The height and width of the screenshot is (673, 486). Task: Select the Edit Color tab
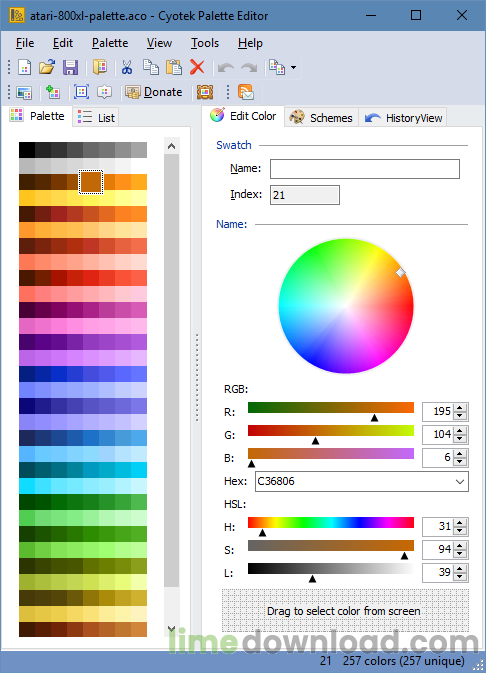click(243, 116)
